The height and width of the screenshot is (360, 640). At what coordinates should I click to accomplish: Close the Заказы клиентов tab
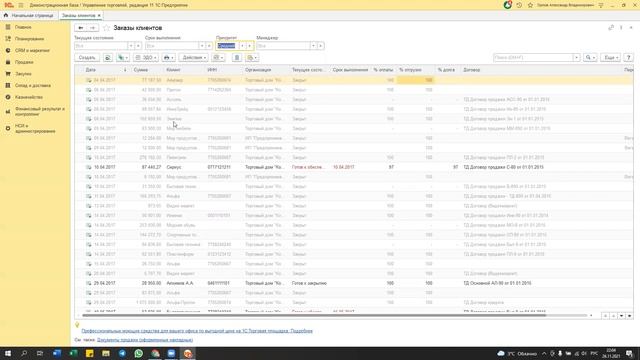99,16
